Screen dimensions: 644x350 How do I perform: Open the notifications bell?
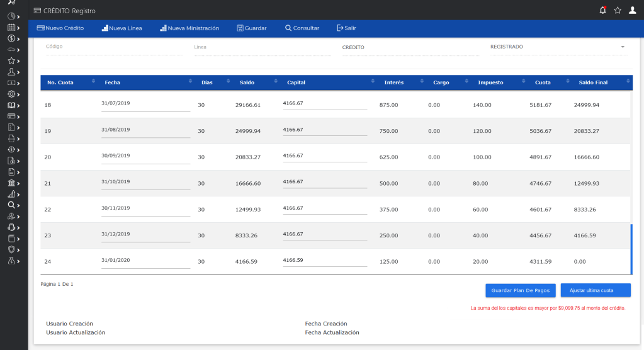(603, 10)
